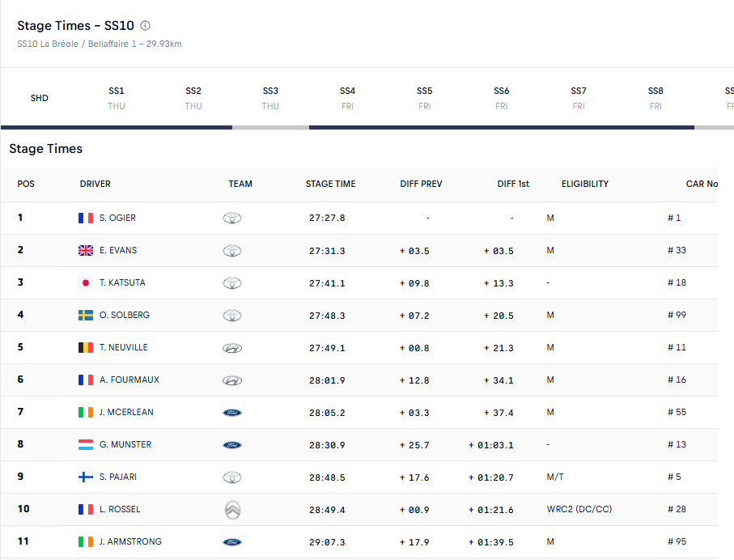Open driver J. Armstrong's name link
This screenshot has width=734, height=560.
pyautogui.click(x=130, y=542)
